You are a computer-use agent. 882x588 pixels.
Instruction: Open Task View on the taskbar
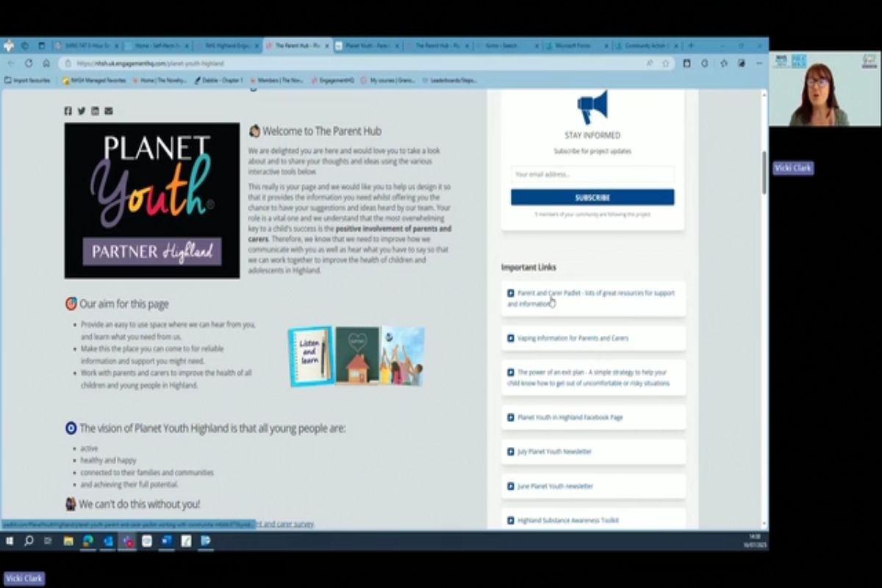[x=48, y=541]
